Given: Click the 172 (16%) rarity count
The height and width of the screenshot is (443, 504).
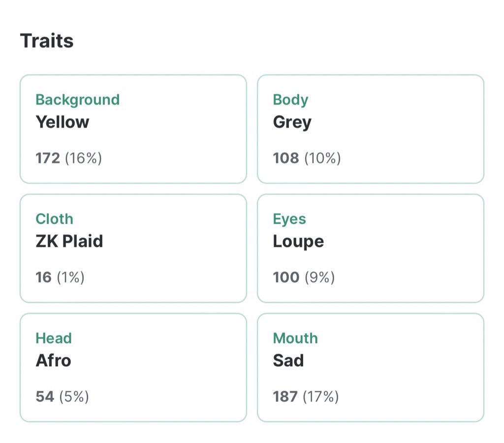Looking at the screenshot, I should (x=69, y=158).
